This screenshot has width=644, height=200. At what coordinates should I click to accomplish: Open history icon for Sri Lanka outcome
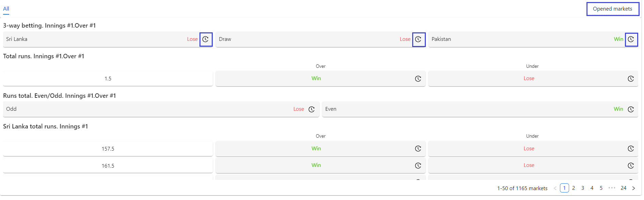coord(206,40)
